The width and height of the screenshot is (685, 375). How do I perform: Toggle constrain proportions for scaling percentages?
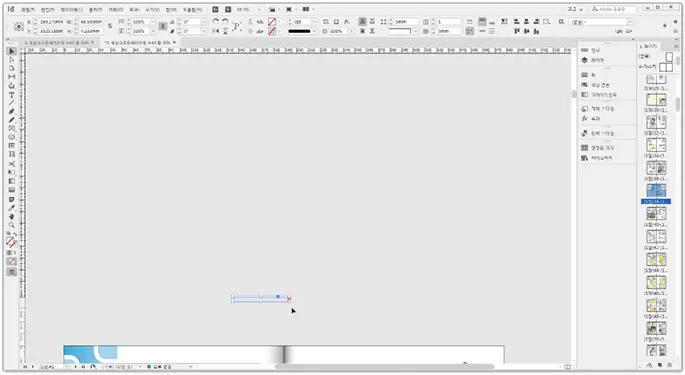(163, 26)
